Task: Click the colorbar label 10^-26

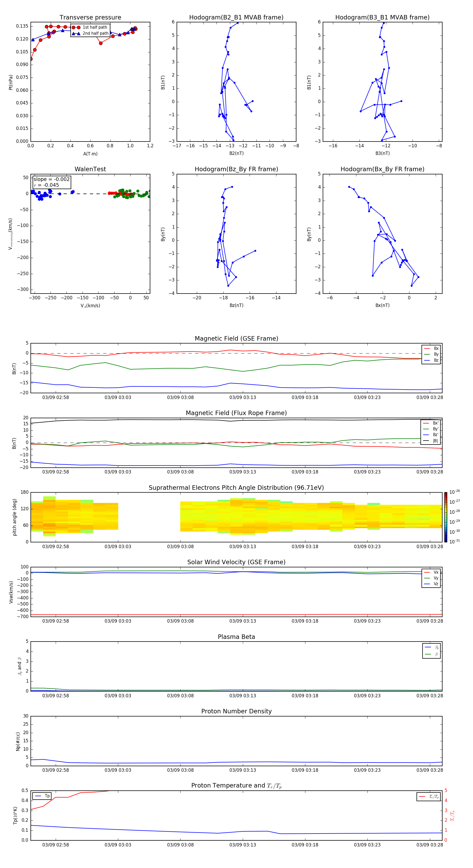Action: point(455,492)
